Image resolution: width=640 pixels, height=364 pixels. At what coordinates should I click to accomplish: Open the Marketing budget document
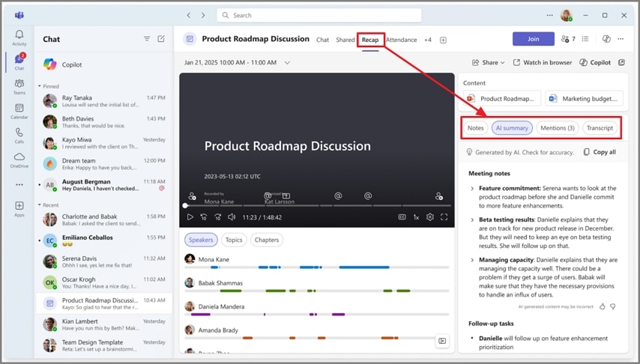coord(584,98)
